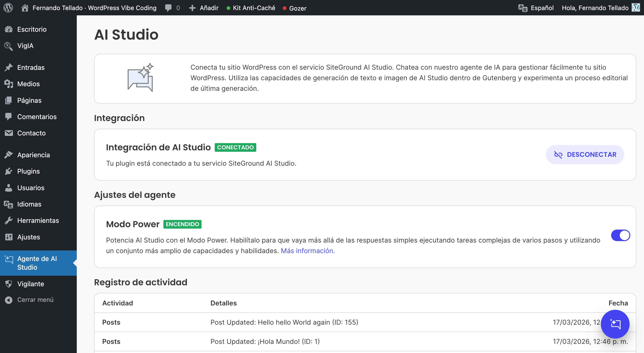Click the translation icon beside Español
644x353 pixels.
click(523, 8)
